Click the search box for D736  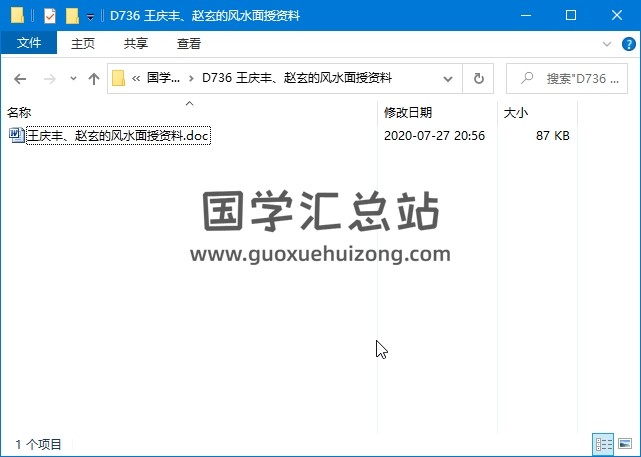(567, 78)
